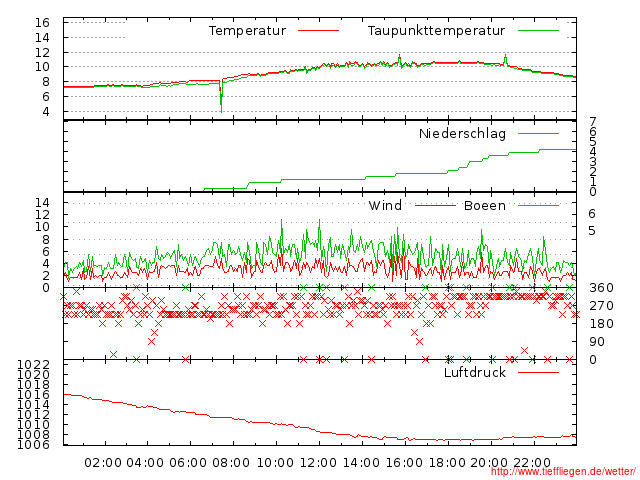Viewport: 640px width, 480px height.
Task: Click the 08:00 time axis label
Action: [x=231, y=463]
